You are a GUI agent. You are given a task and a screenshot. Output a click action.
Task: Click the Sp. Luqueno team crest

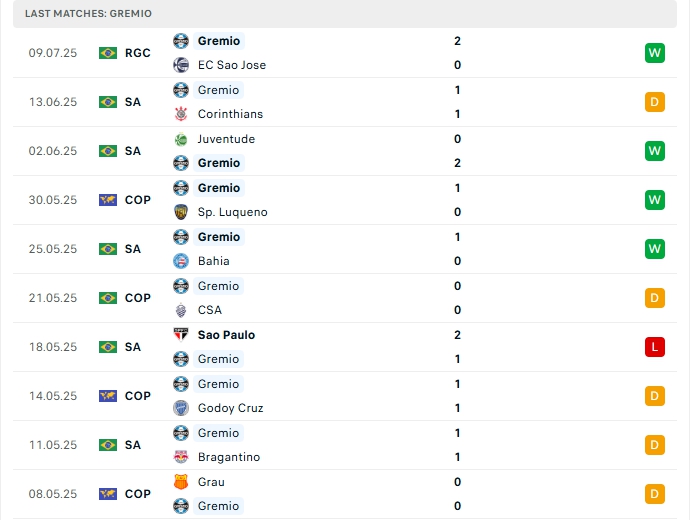[181, 212]
